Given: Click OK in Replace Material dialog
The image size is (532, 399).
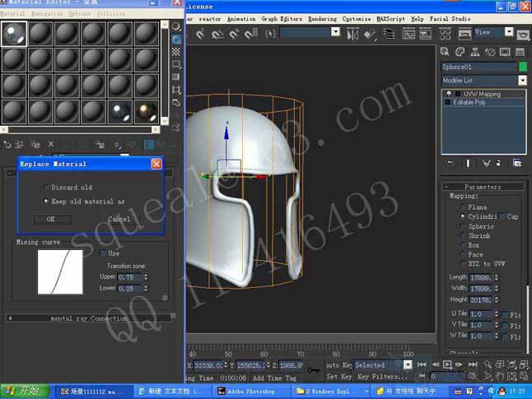Looking at the screenshot, I should point(51,220).
